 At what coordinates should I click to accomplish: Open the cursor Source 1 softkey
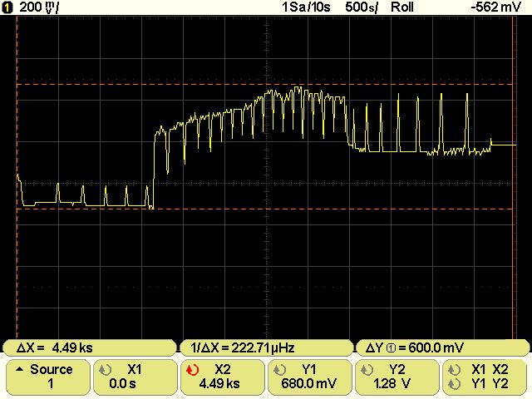[x=48, y=377]
